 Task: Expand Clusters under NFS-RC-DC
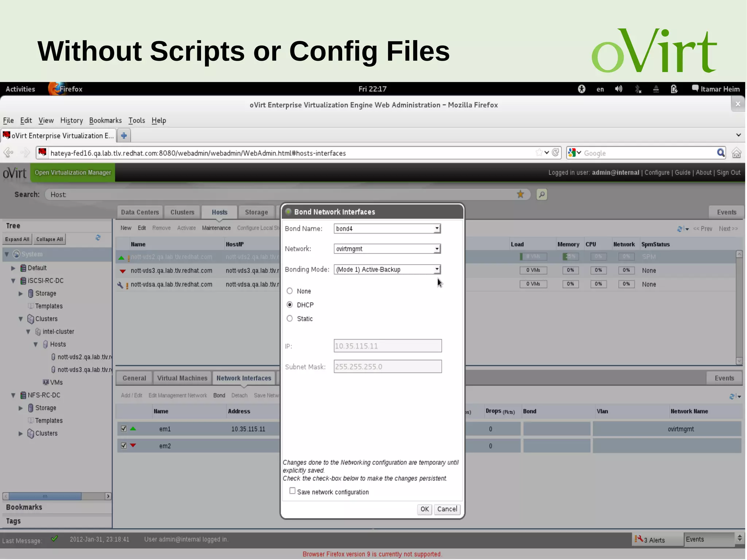21,433
